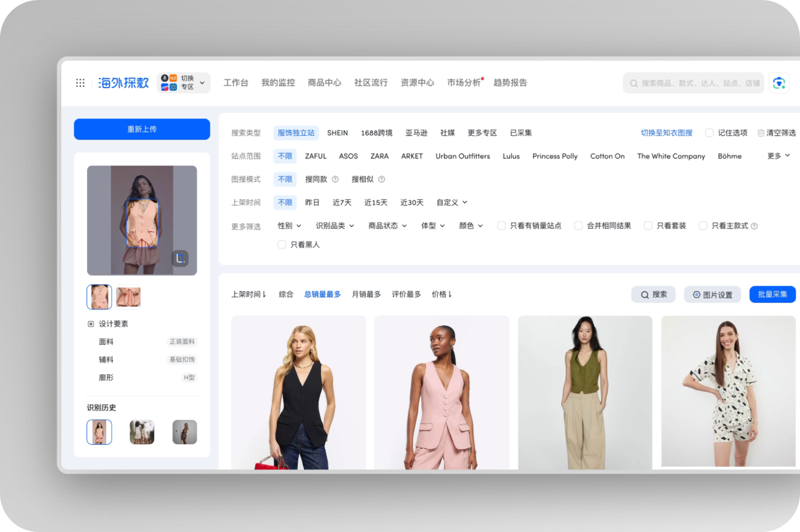Tick the 只看黑人 checkbox
The width and height of the screenshot is (800, 532).
click(x=282, y=244)
